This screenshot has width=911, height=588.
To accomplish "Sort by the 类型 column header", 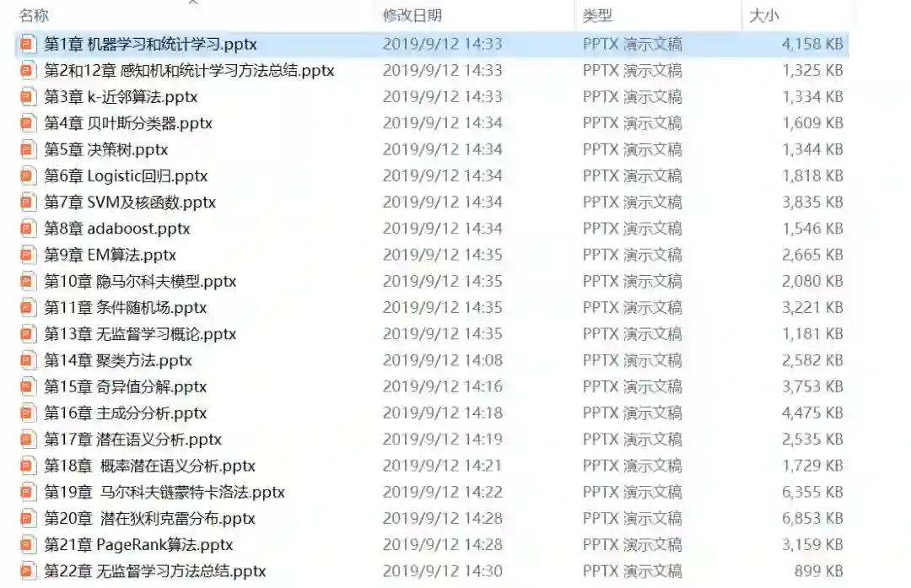I will 597,16.
